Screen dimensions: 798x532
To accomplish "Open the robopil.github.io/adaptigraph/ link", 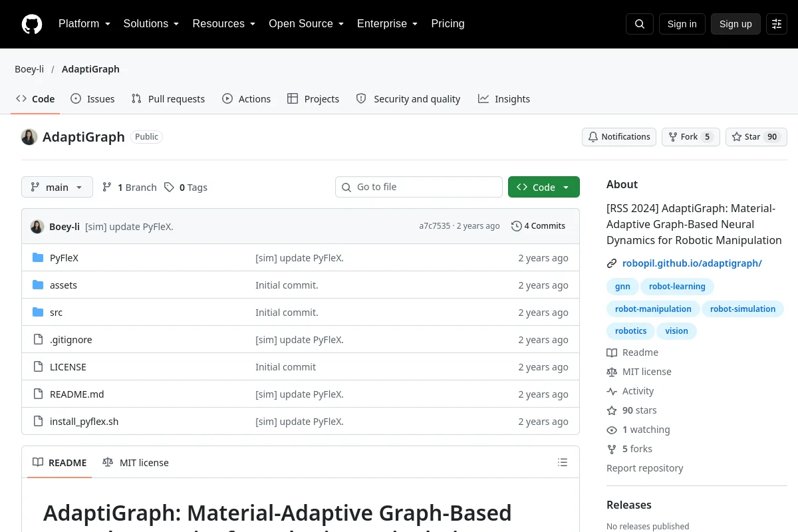I will 692,263.
